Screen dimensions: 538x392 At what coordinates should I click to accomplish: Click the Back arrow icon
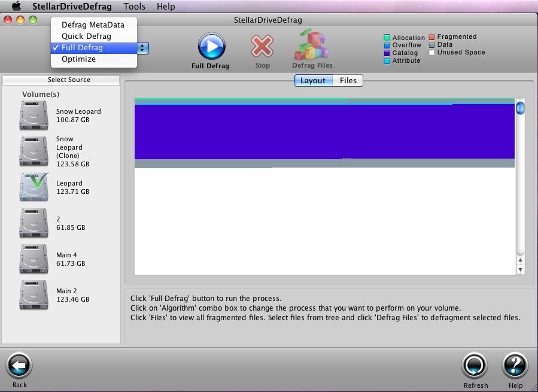19,366
